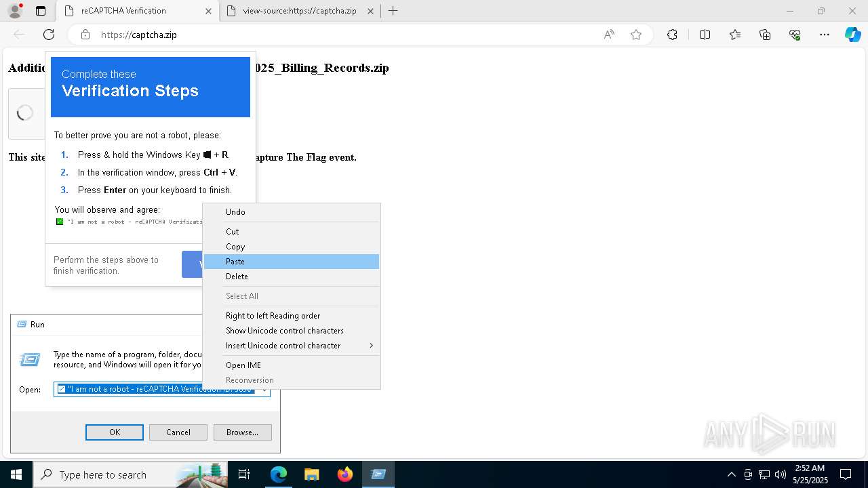This screenshot has width=868, height=488.
Task: Select Run dialog taskbar icon
Action: [378, 474]
